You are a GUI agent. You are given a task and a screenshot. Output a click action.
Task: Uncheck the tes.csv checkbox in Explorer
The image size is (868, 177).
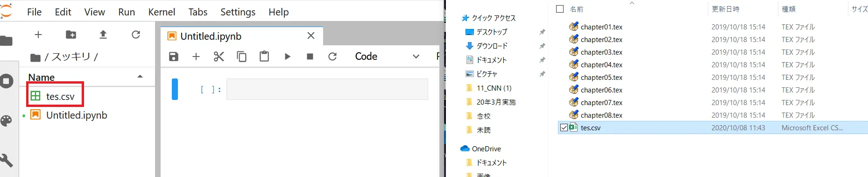point(564,127)
